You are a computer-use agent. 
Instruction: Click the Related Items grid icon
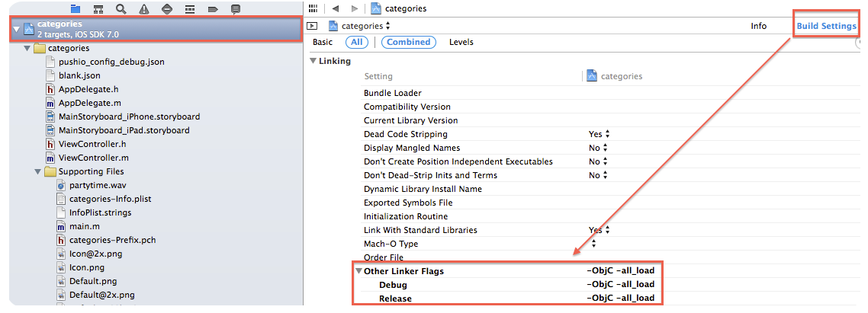313,8
